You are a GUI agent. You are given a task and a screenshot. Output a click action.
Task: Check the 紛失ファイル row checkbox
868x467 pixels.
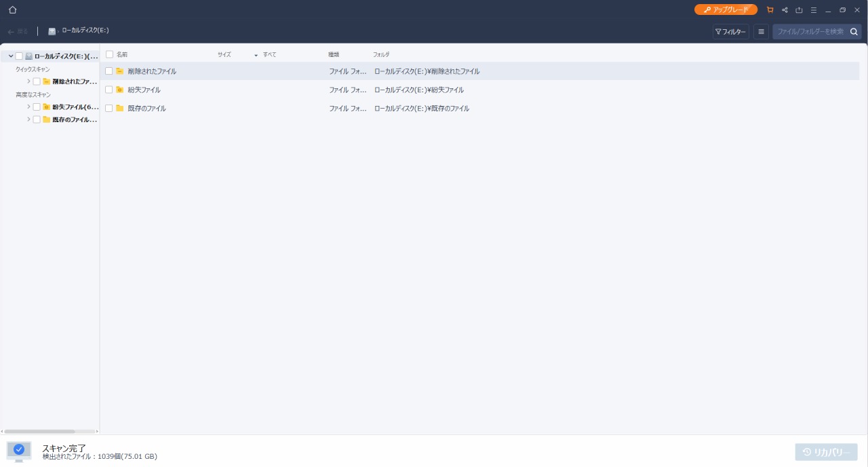coord(108,90)
